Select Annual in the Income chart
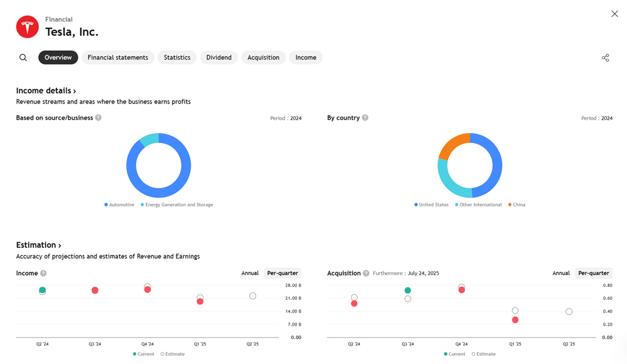Screen dimensions: 627x364 click(x=250, y=273)
